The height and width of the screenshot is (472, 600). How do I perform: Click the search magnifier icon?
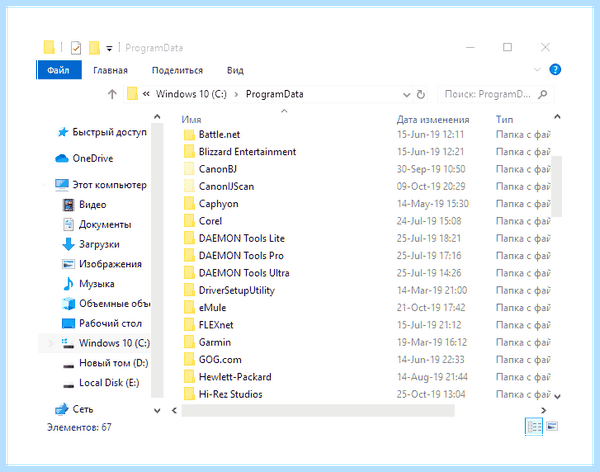(x=542, y=94)
